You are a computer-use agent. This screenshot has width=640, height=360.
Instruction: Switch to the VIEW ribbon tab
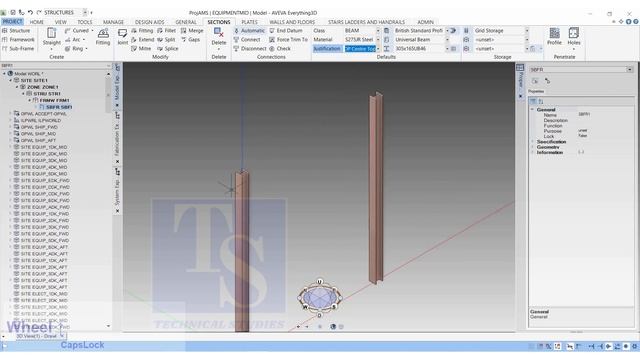(x=60, y=22)
